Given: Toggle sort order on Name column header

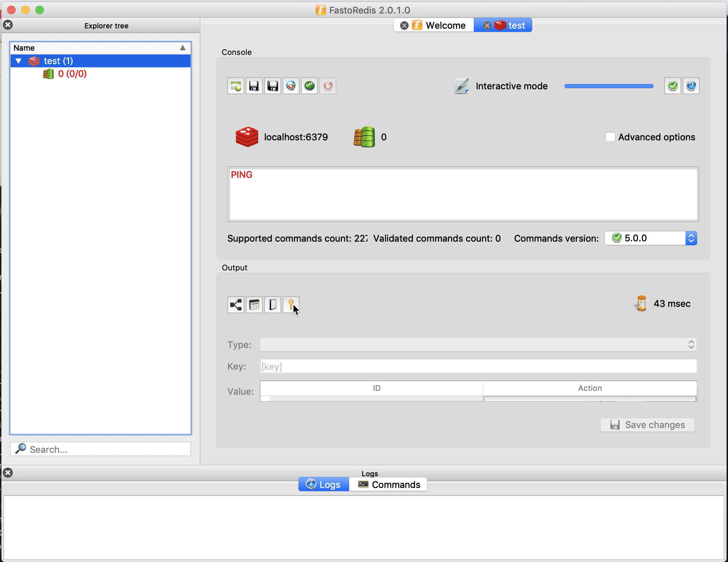Looking at the screenshot, I should point(101,48).
